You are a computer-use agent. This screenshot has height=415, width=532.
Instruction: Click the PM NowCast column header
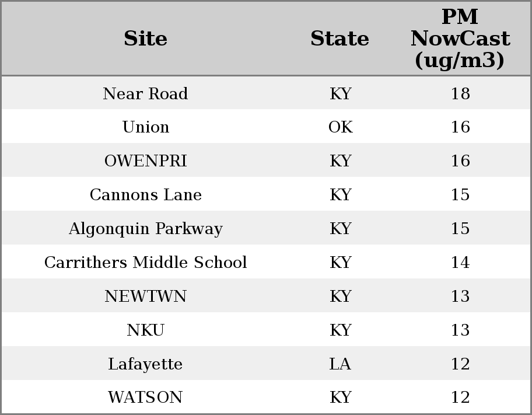pos(460,39)
